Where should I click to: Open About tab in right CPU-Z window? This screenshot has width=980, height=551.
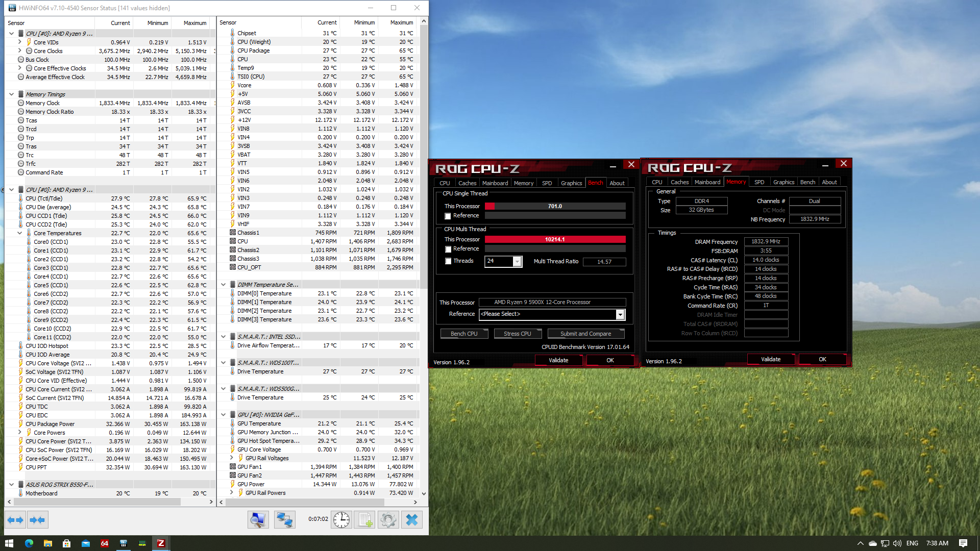[x=829, y=182]
